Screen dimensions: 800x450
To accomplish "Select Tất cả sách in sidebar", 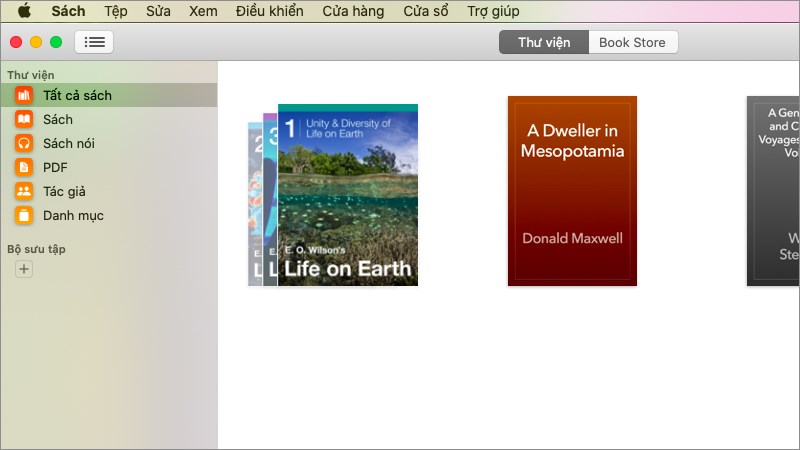I will (109, 95).
